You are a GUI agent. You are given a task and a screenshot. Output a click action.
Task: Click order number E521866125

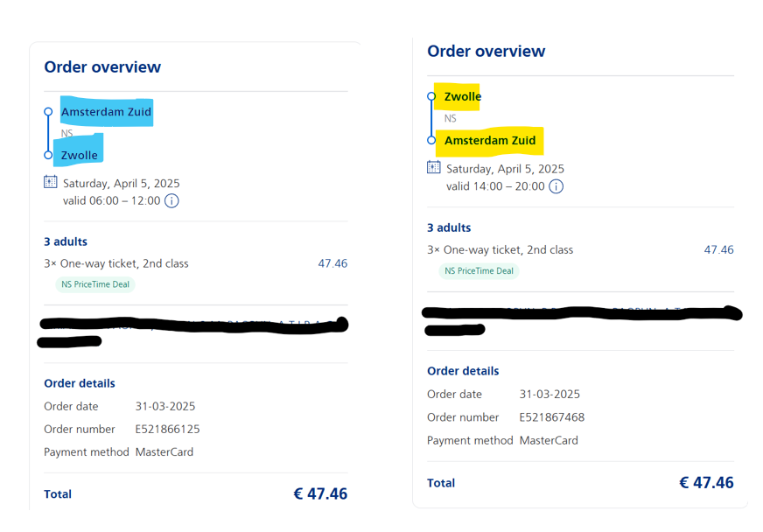[x=167, y=430]
